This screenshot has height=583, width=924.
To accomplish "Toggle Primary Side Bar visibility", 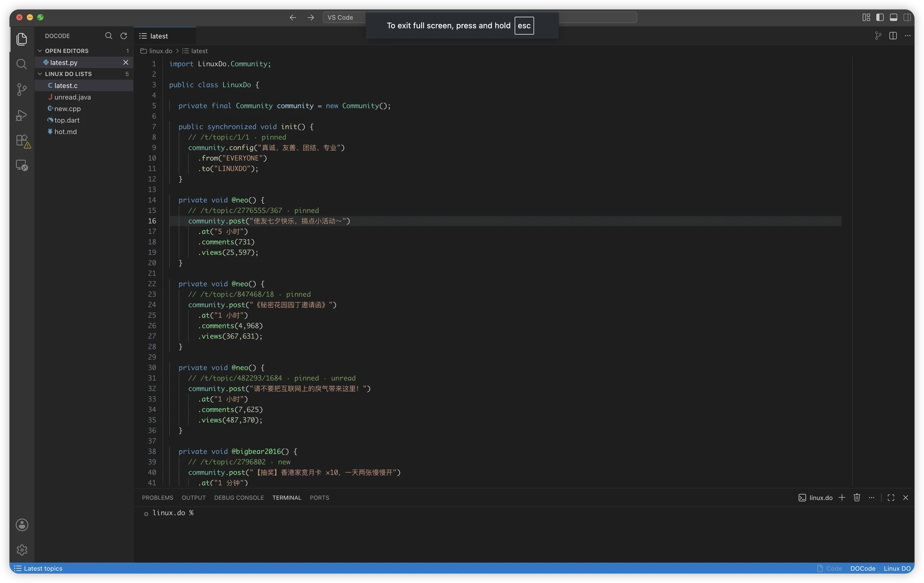I will (880, 17).
